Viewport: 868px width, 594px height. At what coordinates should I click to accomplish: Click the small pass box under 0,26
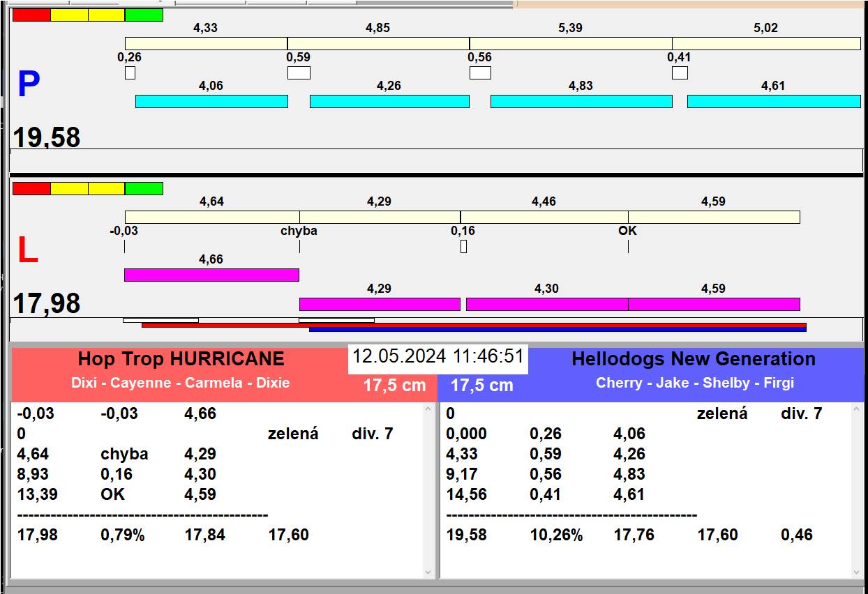pyautogui.click(x=130, y=73)
